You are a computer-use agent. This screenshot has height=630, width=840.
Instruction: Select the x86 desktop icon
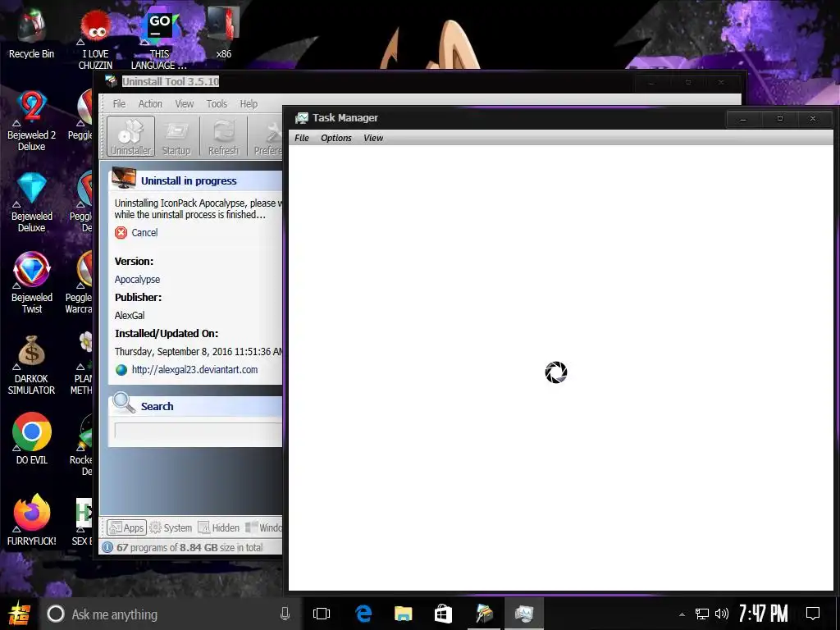[223, 33]
